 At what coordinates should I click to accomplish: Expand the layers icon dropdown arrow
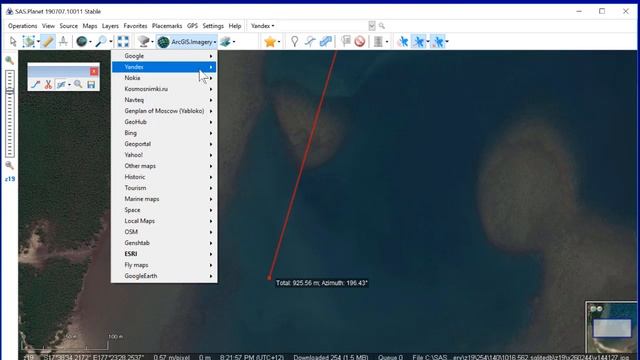[x=234, y=42]
